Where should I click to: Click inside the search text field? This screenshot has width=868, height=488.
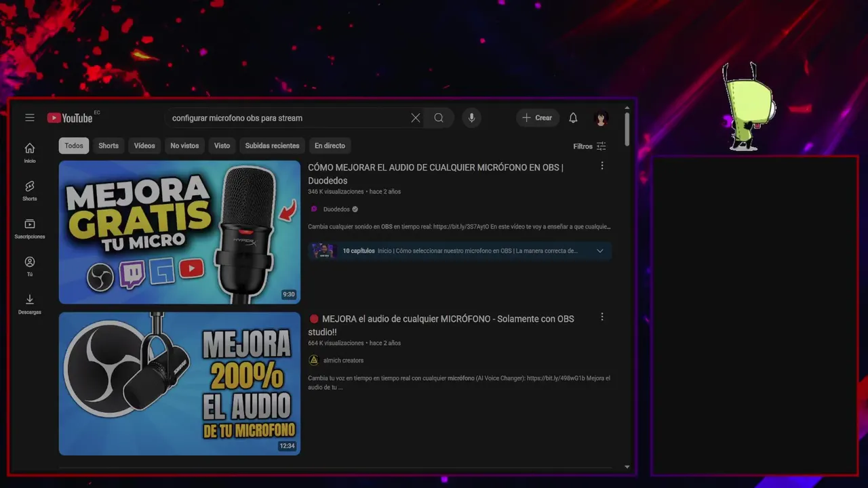tap(286, 118)
